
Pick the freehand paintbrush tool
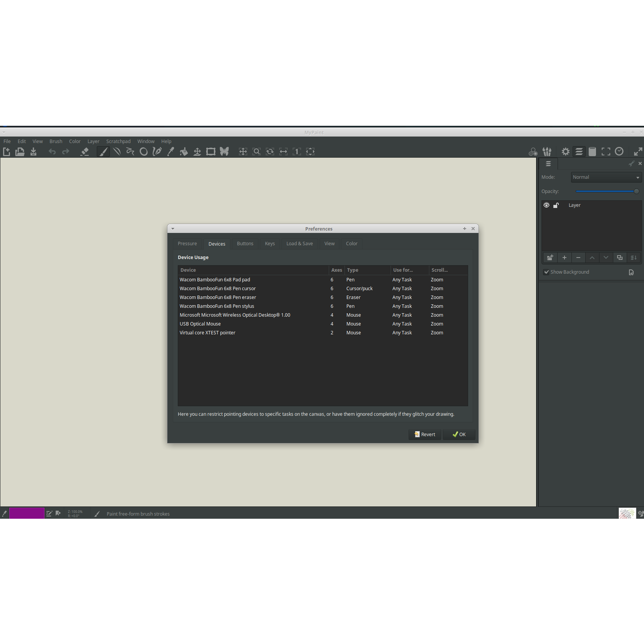point(103,151)
